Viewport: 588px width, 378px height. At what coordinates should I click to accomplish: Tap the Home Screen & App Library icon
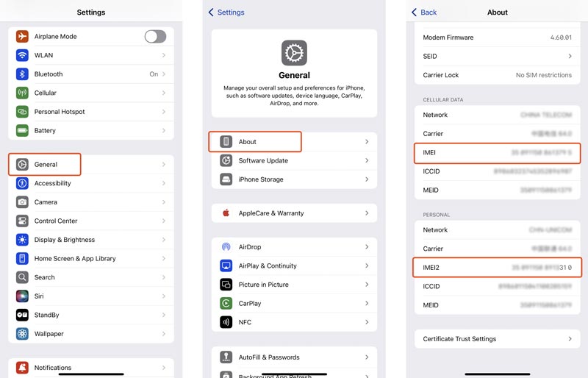[22, 258]
